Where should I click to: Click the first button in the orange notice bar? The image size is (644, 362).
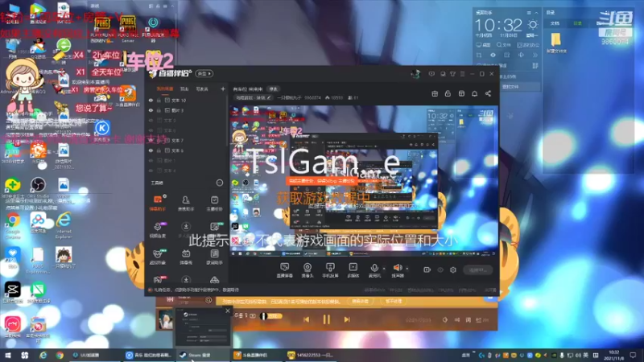(360, 301)
